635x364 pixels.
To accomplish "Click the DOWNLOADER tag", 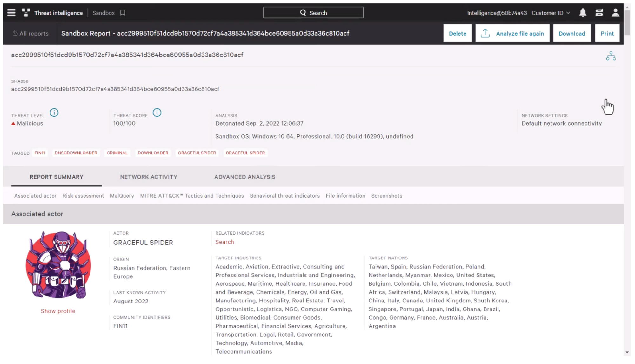I will [x=153, y=153].
